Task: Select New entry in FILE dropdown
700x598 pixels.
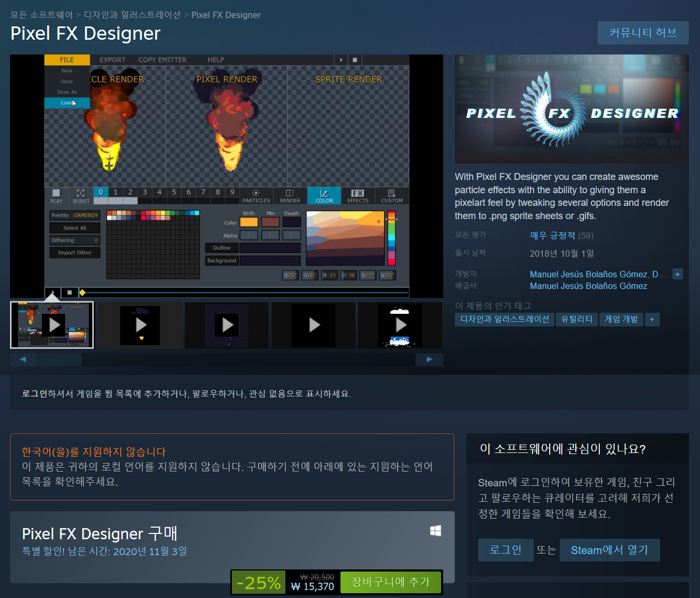Action: 67,71
